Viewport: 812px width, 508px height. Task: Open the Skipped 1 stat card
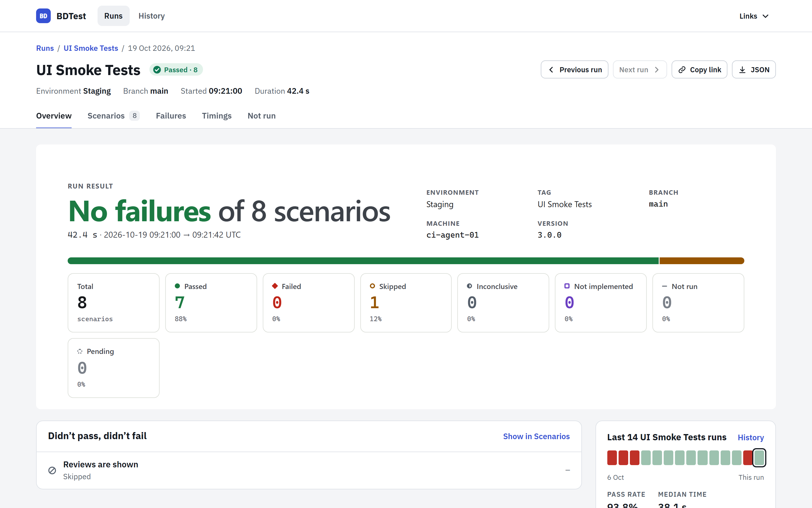tap(406, 303)
